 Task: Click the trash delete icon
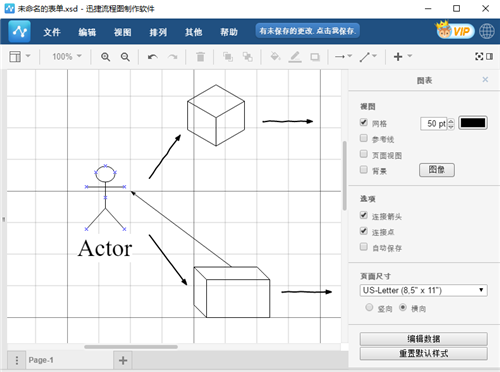(200, 57)
